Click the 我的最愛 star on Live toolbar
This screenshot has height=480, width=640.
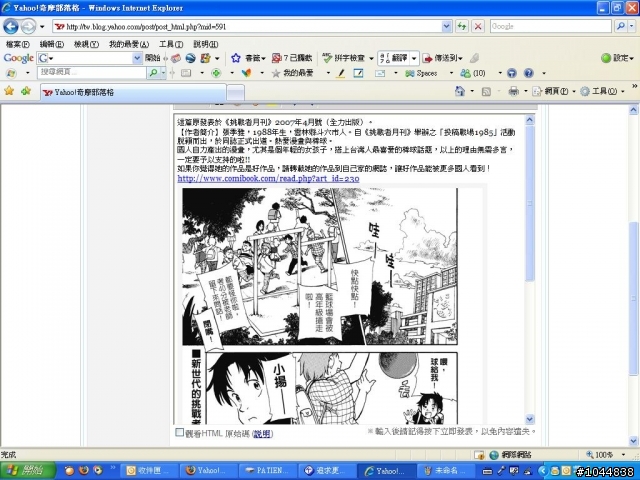pyautogui.click(x=293, y=73)
